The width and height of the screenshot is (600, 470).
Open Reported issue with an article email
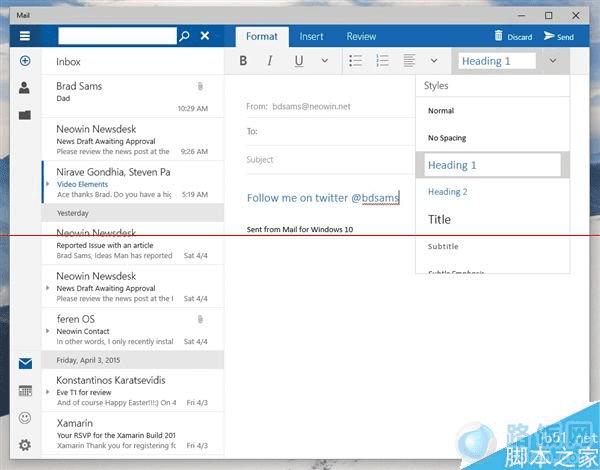coord(132,245)
